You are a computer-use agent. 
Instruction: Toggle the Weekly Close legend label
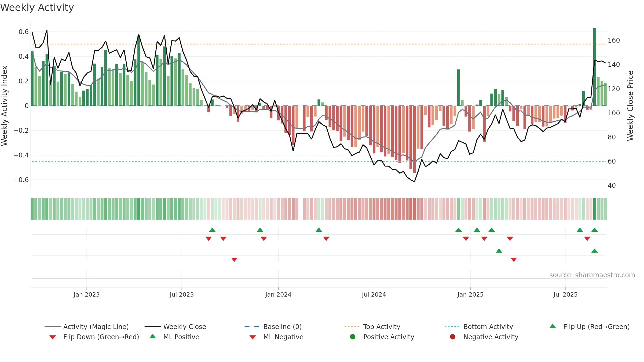(185, 327)
